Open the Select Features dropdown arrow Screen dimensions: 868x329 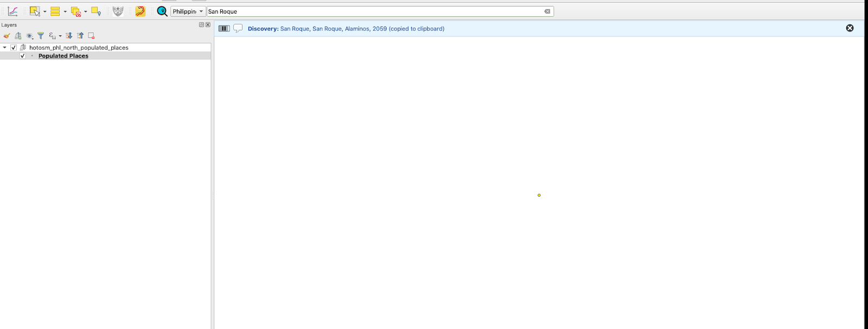[44, 11]
